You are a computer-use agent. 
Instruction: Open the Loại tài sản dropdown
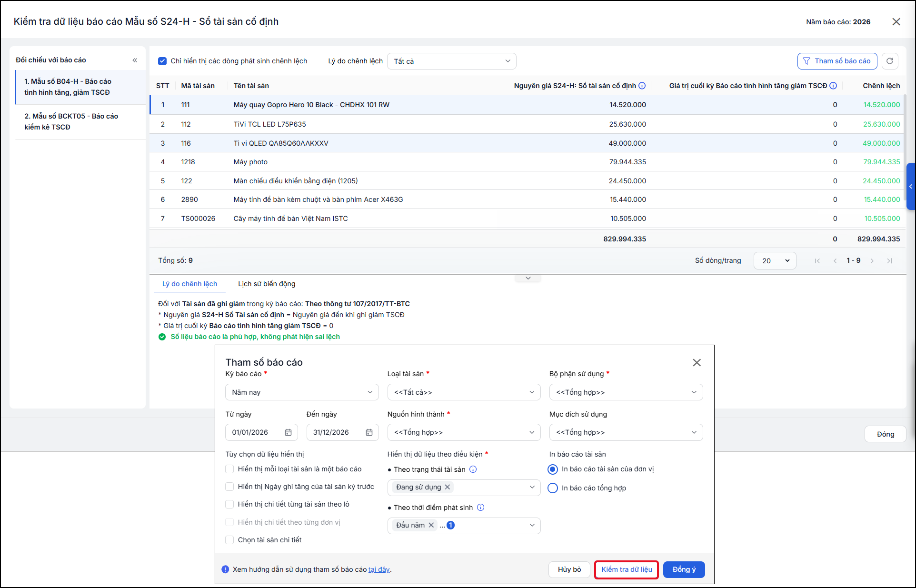click(464, 392)
